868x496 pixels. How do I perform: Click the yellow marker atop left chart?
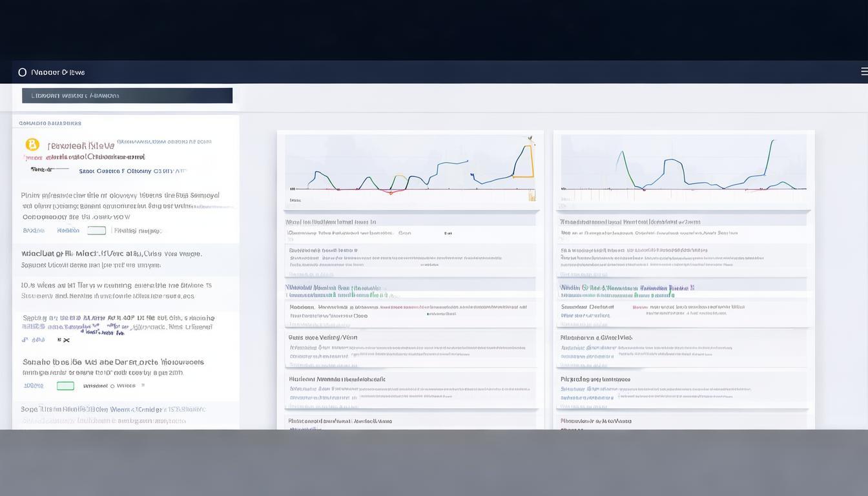click(530, 138)
